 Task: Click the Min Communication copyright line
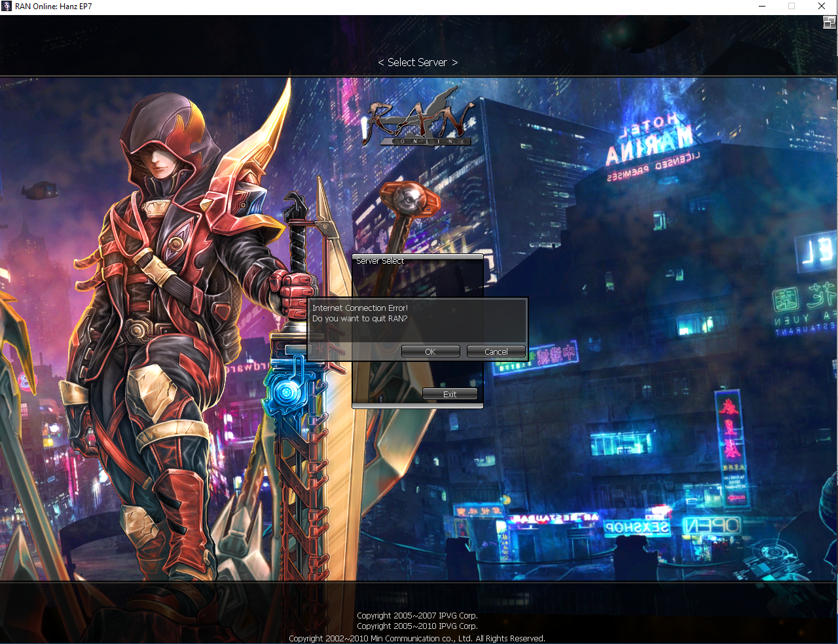point(417,638)
